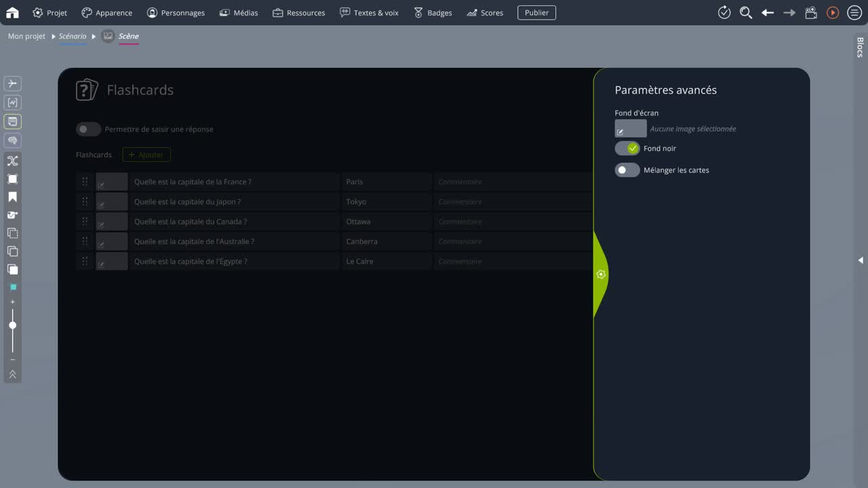The height and width of the screenshot is (488, 868).
Task: Click the Ajouter flashcard button
Action: click(x=146, y=155)
